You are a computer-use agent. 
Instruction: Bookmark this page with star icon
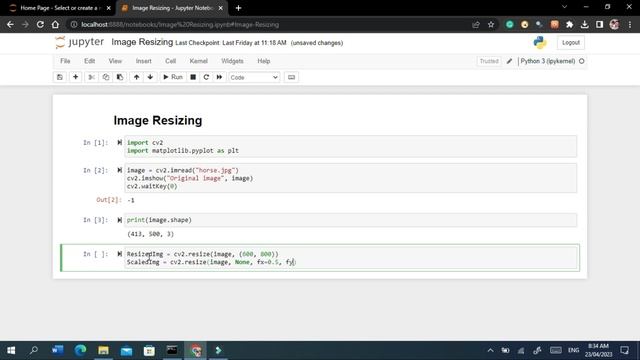pos(491,24)
